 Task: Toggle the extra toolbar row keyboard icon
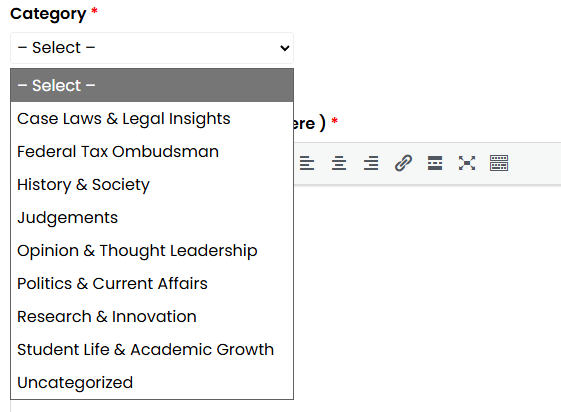[x=499, y=163]
